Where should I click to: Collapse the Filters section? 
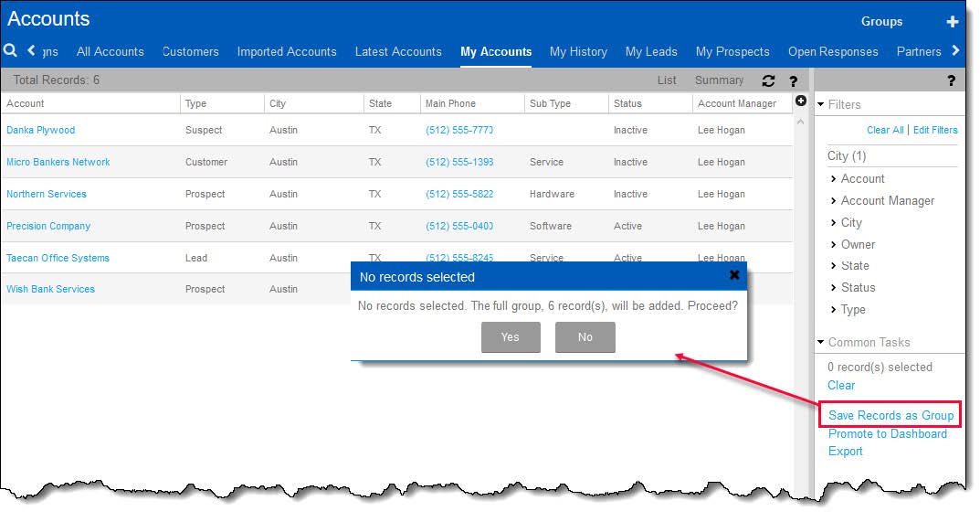(x=821, y=104)
